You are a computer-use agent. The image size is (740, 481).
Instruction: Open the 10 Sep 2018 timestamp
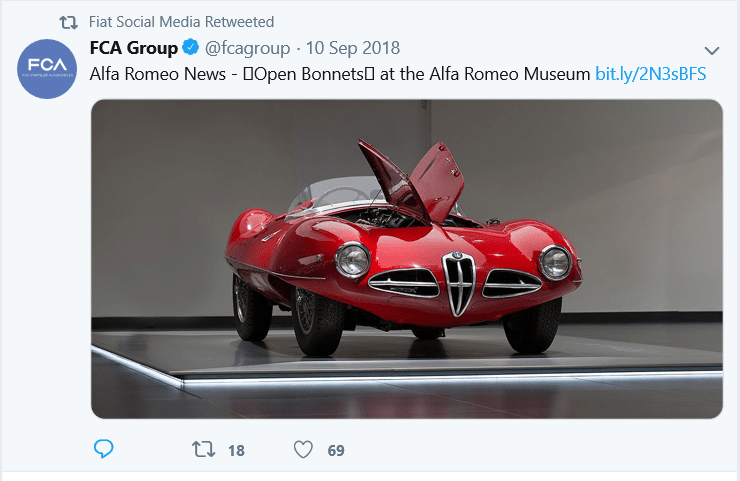click(x=353, y=48)
